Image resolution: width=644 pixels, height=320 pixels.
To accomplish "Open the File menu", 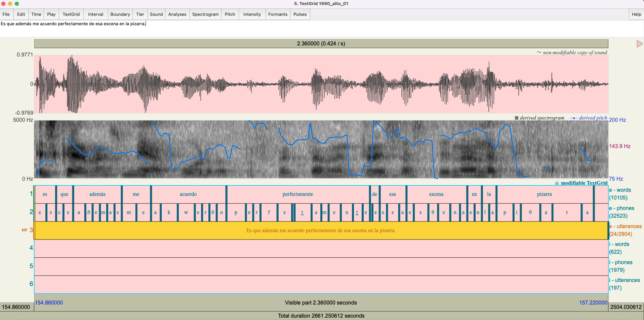I will pyautogui.click(x=6, y=14).
